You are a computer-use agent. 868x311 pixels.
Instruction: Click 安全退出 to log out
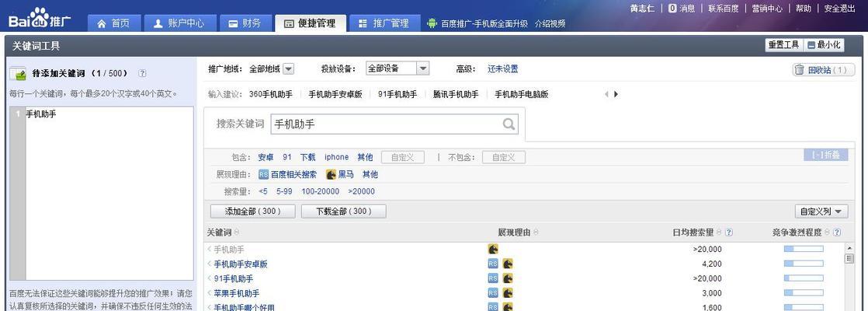coord(839,9)
